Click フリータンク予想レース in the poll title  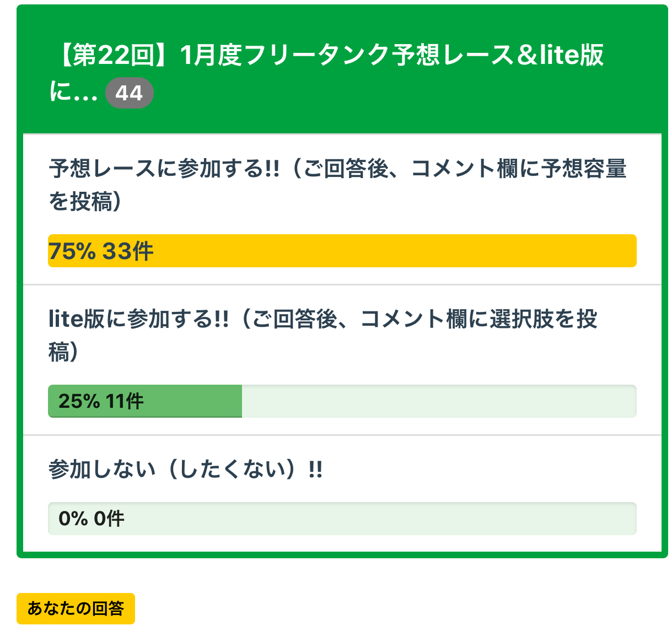coord(318,55)
